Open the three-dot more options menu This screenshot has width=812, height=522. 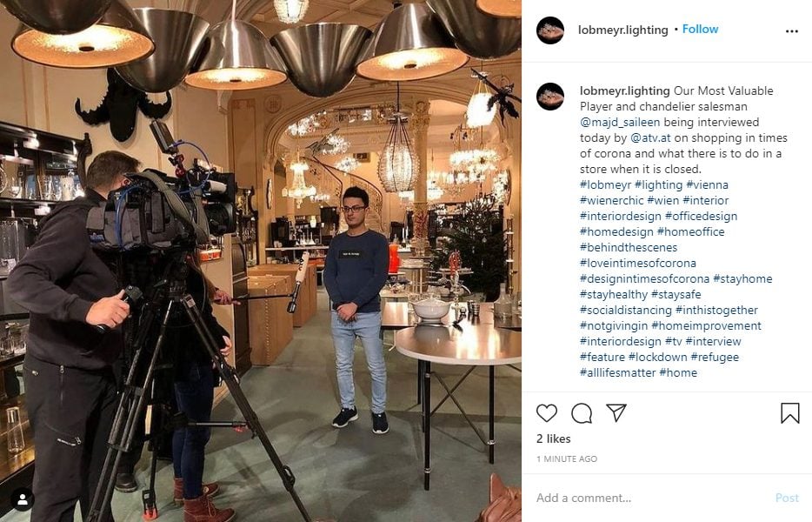coord(792,31)
